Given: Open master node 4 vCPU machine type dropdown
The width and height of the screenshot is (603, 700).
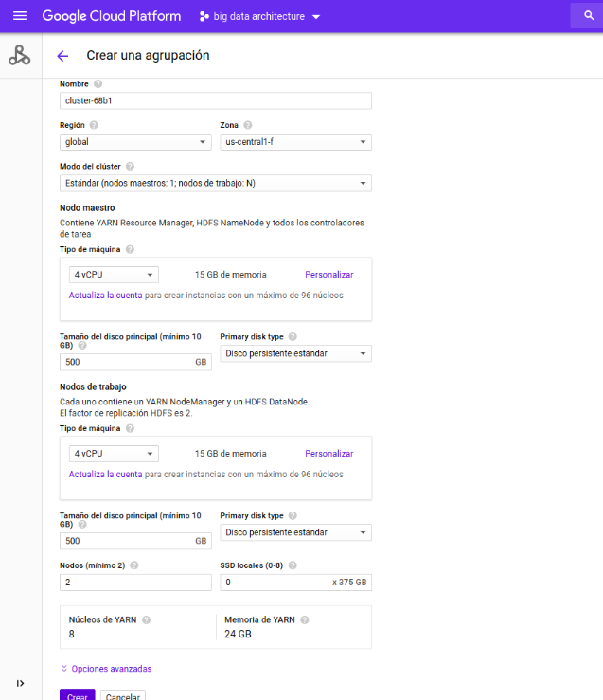Looking at the screenshot, I should pyautogui.click(x=114, y=275).
